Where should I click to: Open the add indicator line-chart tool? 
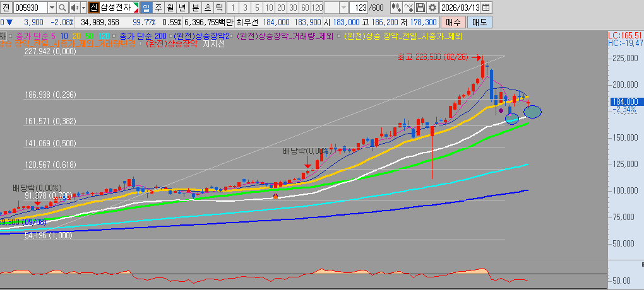[x=408, y=8]
